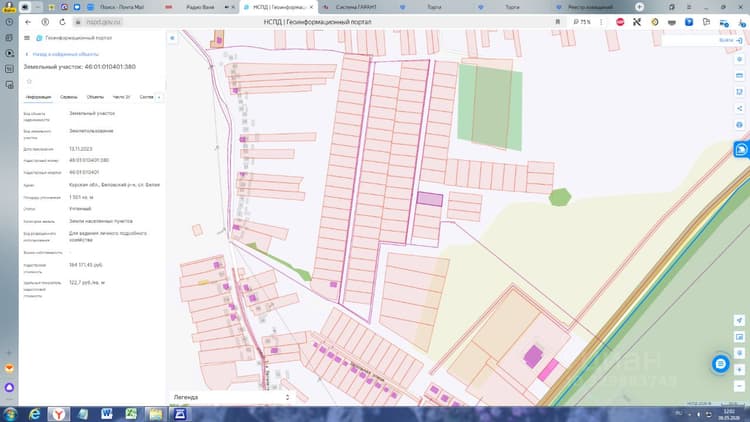
Task: Open the history clock icon in browser sidebar
Action: pos(9,22)
